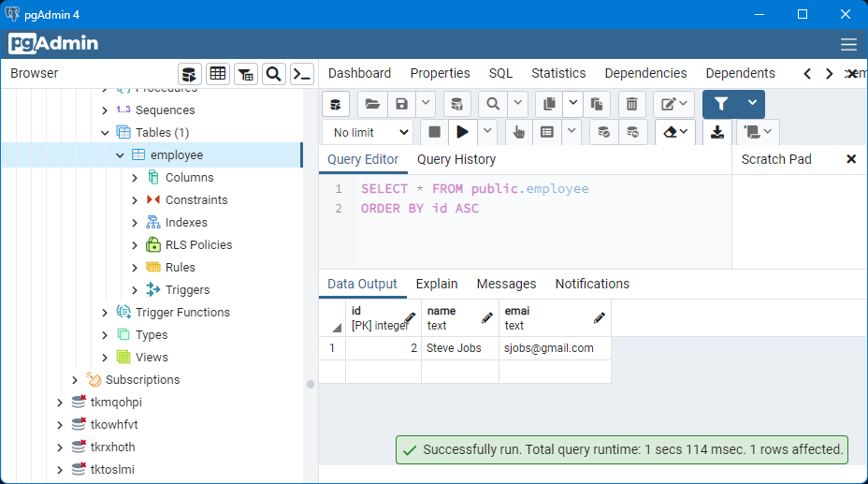868x484 pixels.
Task: Open file with the folder icon
Action: (x=372, y=104)
